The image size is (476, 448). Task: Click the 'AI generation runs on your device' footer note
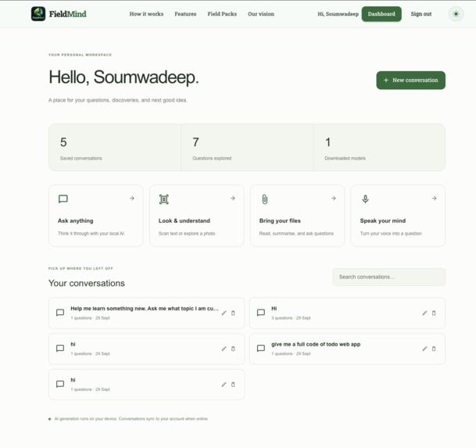131,419
